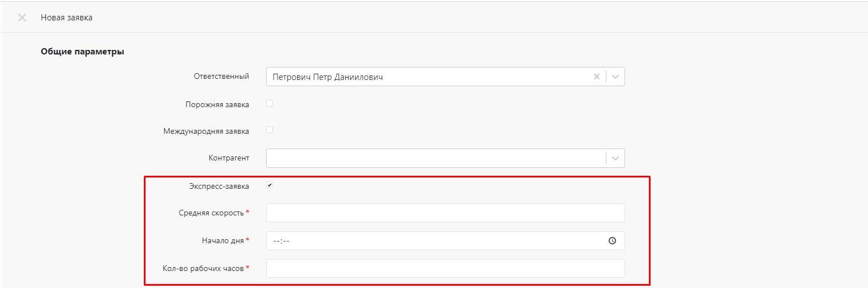Uncheck the Экспресс-заявка checkbox
The width and height of the screenshot is (868, 288).
pos(270,185)
